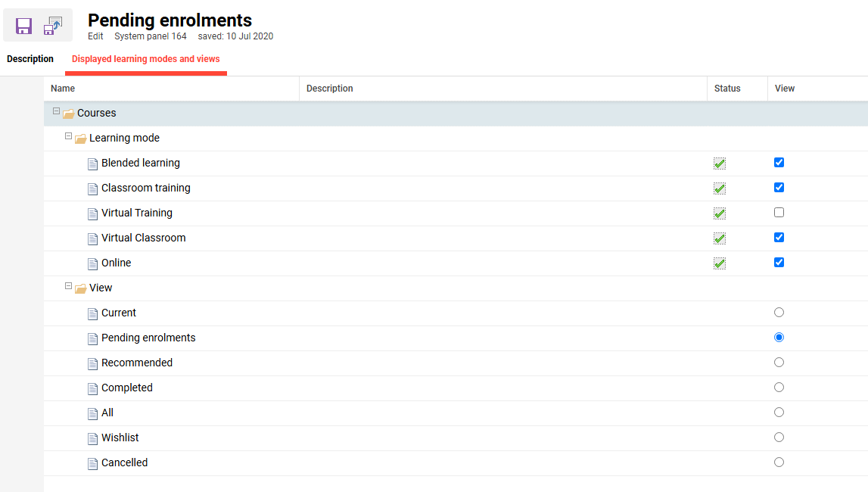Collapse the View tree node
This screenshot has height=492, width=868.
coord(68,285)
